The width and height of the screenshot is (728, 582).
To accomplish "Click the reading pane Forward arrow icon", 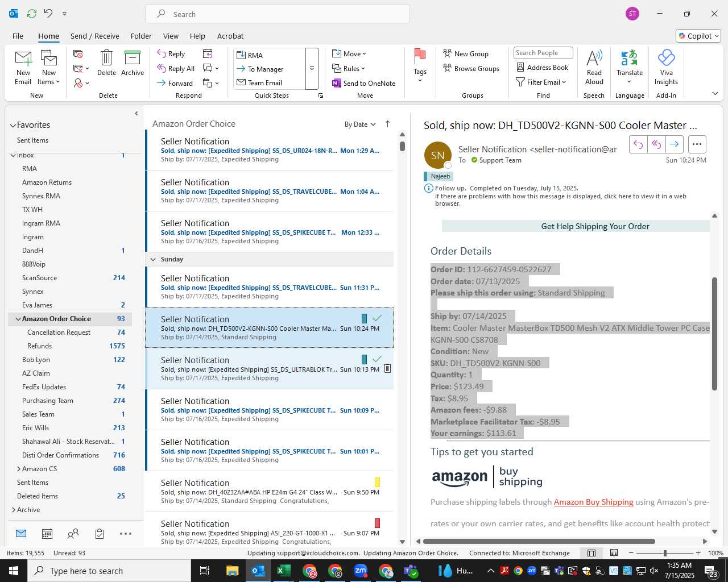I will point(674,144).
